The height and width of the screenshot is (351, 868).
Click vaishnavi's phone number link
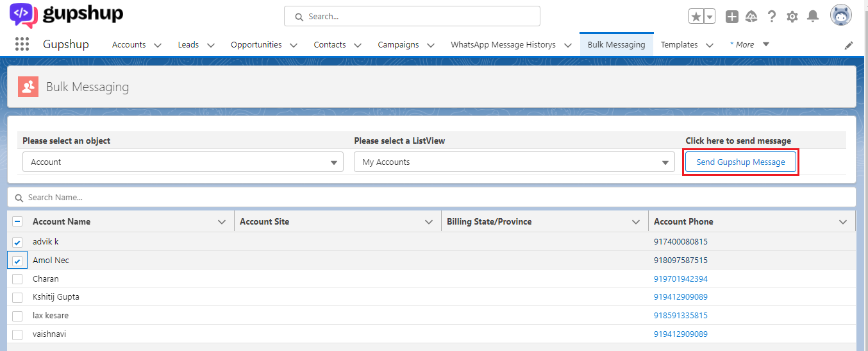(681, 334)
